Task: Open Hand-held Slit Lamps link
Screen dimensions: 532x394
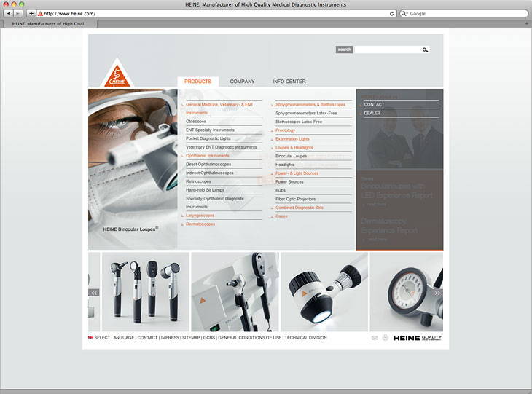Action: 206,190
